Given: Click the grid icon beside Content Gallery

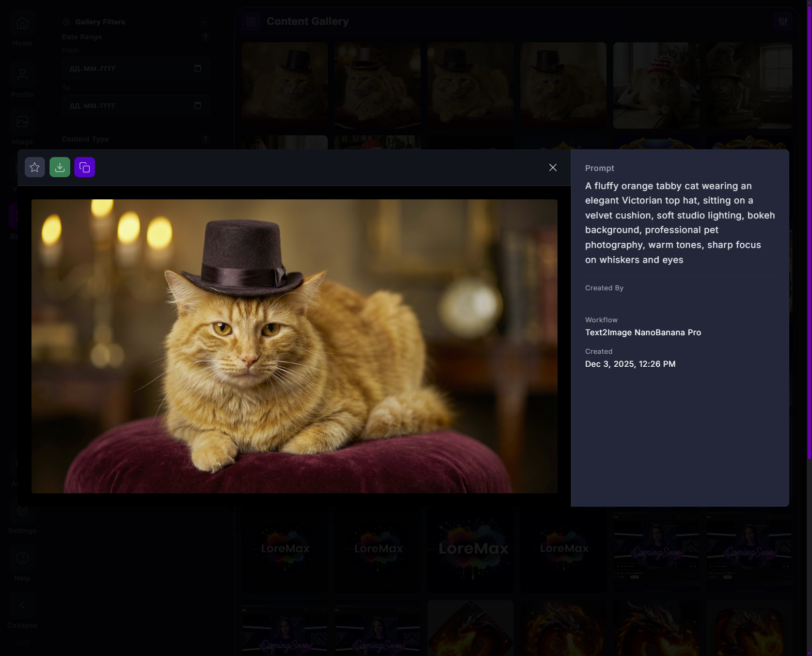Looking at the screenshot, I should [x=251, y=22].
